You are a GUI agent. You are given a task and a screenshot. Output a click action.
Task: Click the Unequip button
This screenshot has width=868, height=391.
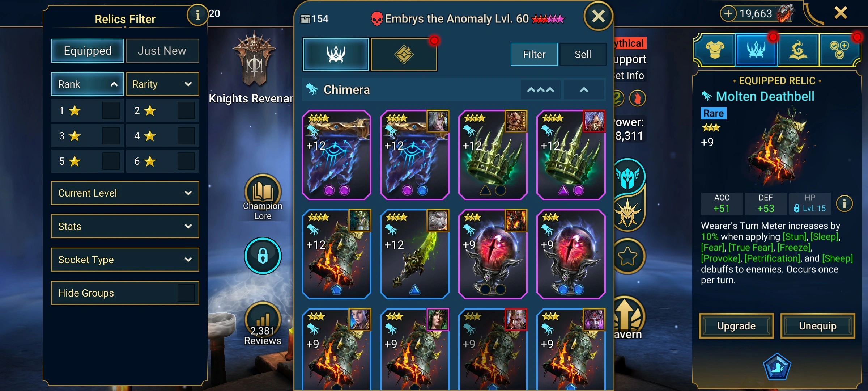click(x=818, y=326)
